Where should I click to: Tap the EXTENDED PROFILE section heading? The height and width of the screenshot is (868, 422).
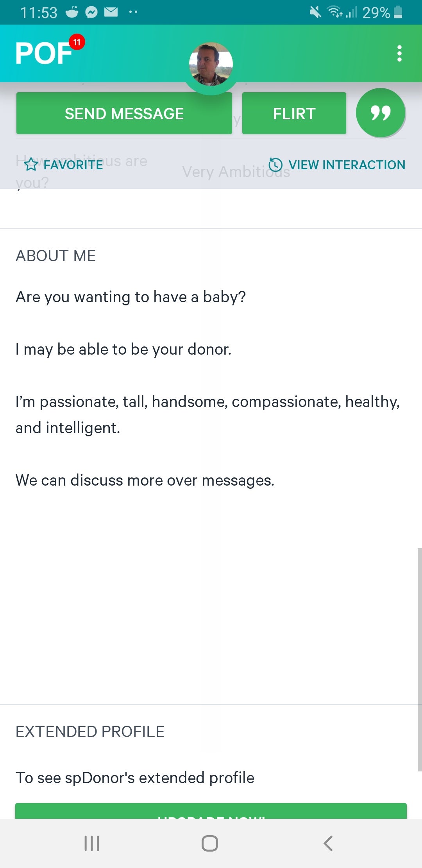[90, 732]
